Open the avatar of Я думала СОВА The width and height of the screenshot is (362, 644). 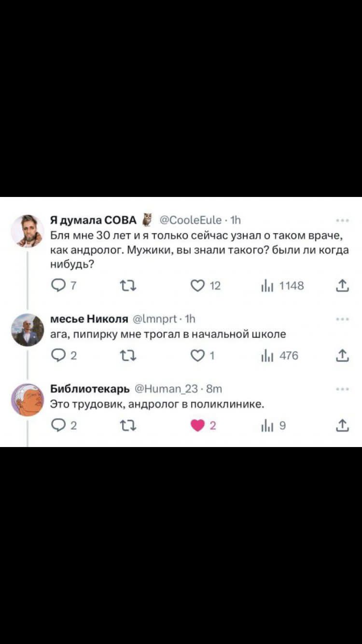click(28, 232)
